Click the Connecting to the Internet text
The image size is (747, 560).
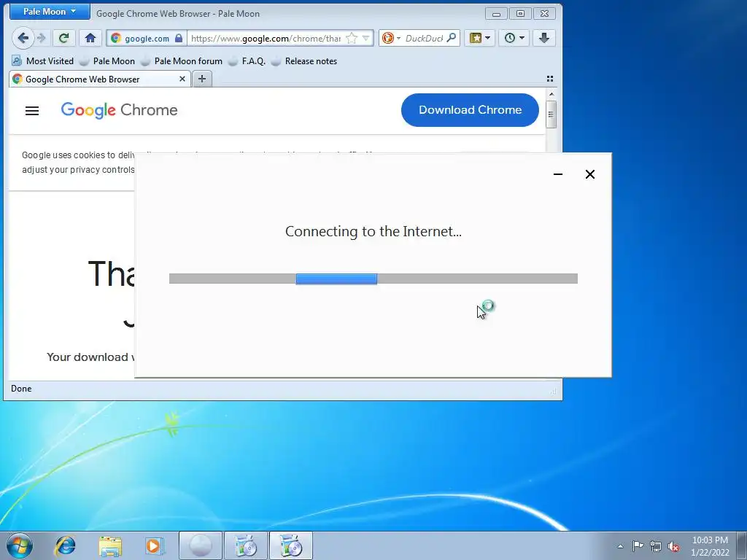click(x=373, y=231)
